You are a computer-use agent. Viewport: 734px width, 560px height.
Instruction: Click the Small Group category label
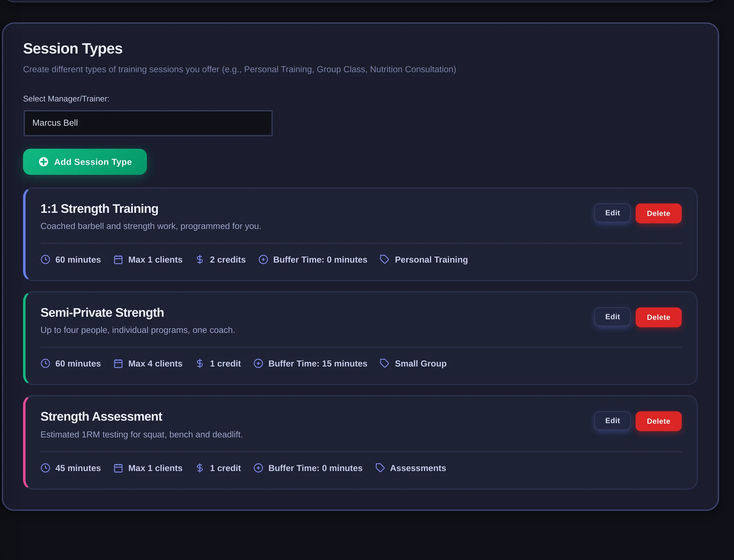coord(421,363)
